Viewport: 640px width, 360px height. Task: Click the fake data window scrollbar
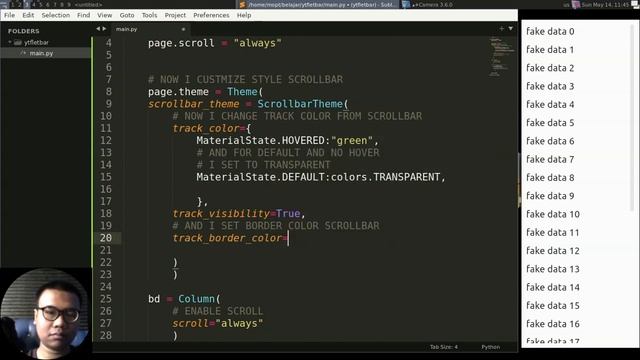click(x=633, y=118)
